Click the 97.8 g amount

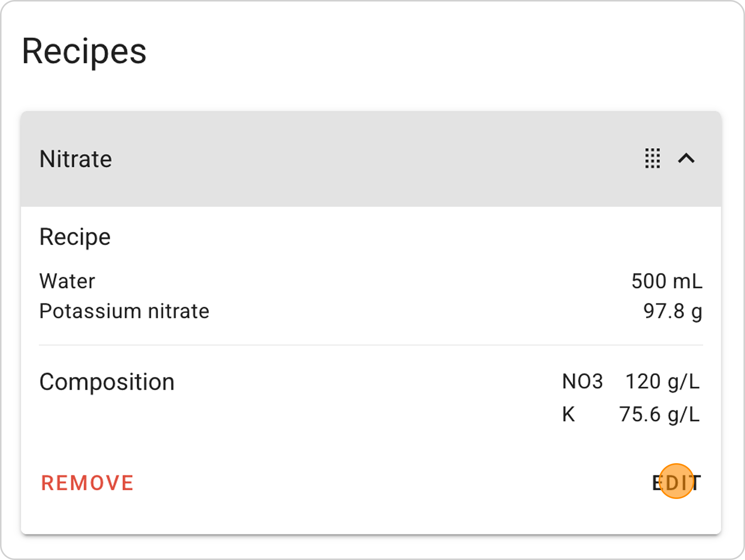click(x=673, y=311)
